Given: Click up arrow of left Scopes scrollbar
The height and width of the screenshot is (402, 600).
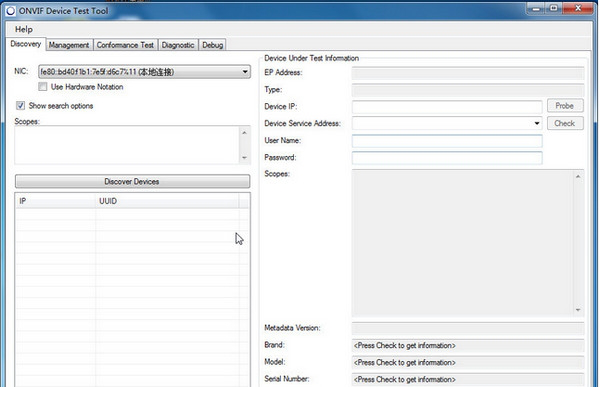Looking at the screenshot, I should [245, 133].
